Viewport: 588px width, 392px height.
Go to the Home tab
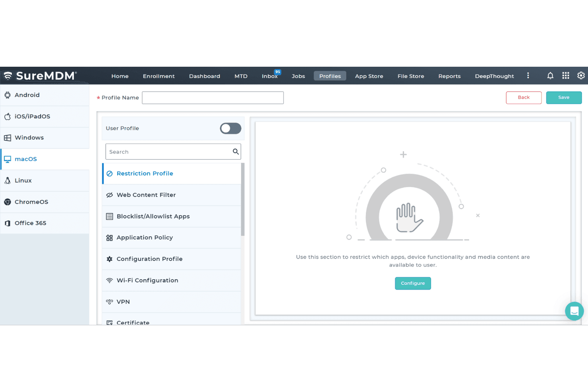pyautogui.click(x=120, y=76)
